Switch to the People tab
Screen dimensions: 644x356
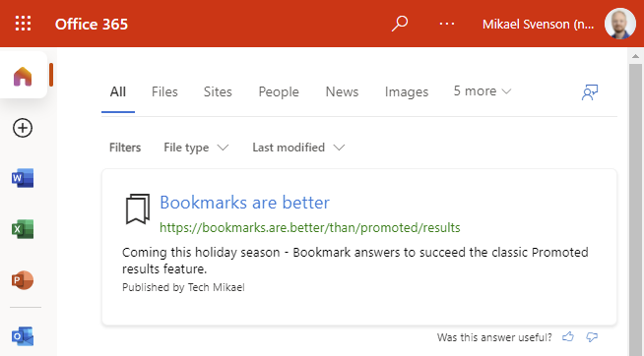tap(279, 91)
